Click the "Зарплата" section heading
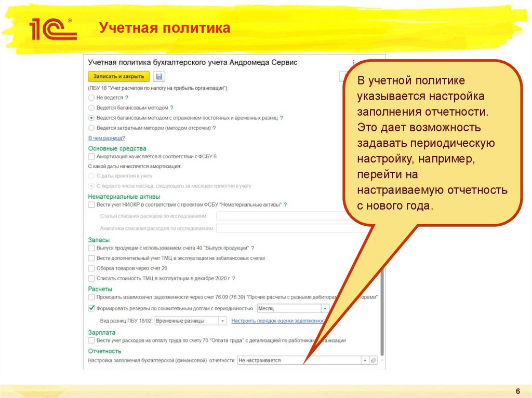 (102, 333)
